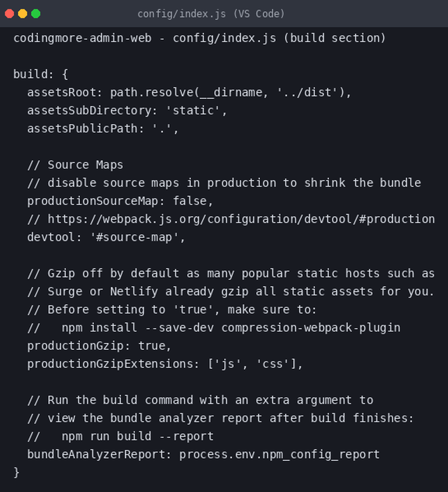The image size is (448, 492).
Task: Click the '// Source Maps' comment
Action: [75, 165]
